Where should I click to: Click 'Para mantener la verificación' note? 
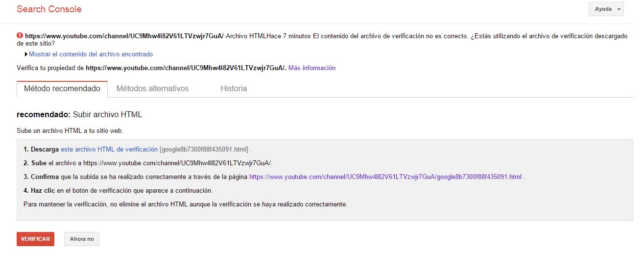point(185,205)
